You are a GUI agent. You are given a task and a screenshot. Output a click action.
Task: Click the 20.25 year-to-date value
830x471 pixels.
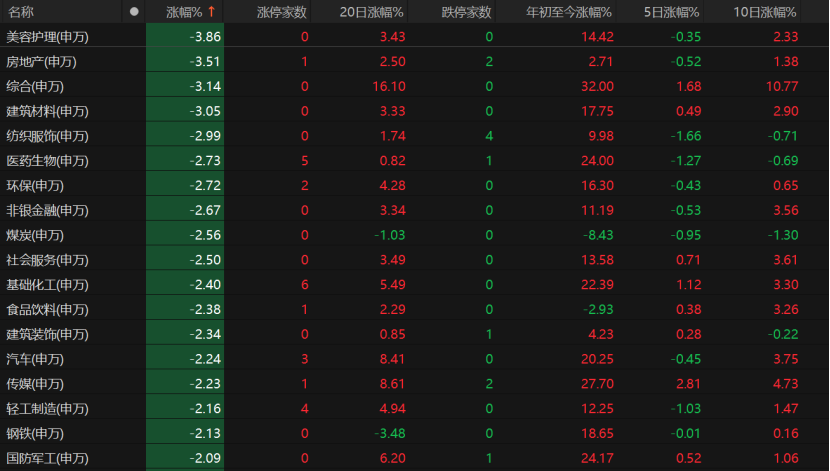(597, 359)
